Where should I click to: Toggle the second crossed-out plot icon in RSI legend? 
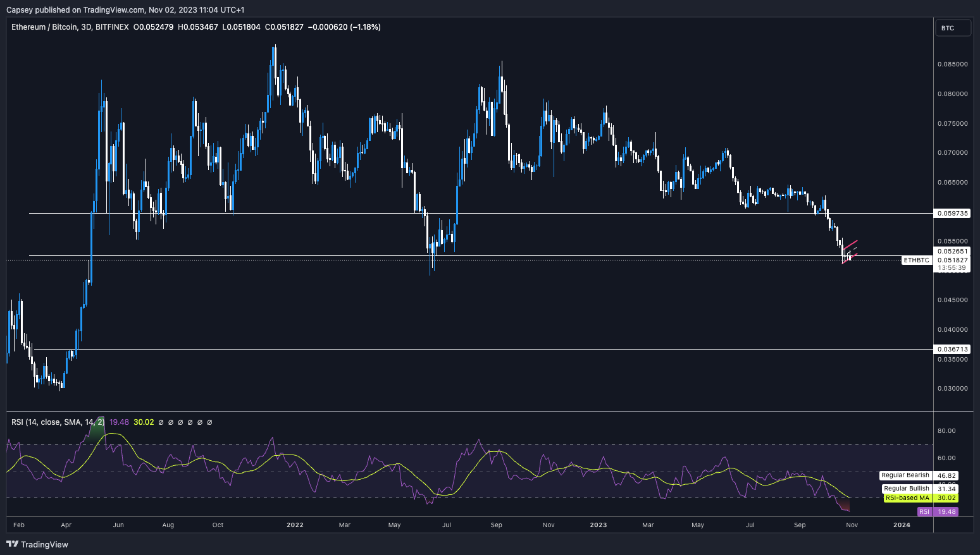(171, 422)
